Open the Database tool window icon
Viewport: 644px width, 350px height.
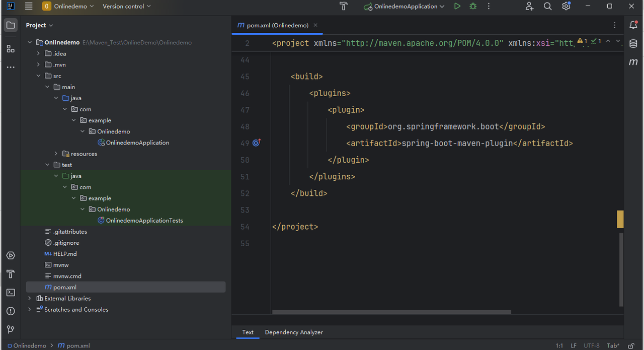click(633, 44)
